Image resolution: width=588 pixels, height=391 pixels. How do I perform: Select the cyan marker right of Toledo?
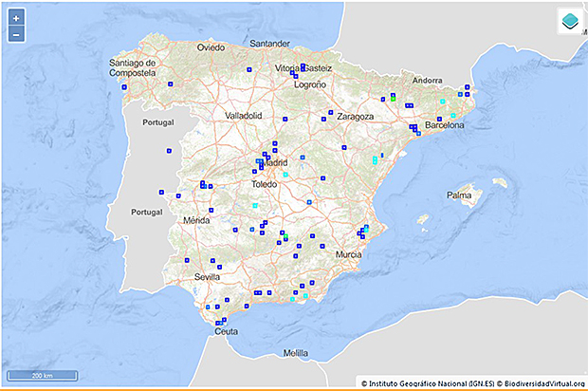click(285, 175)
